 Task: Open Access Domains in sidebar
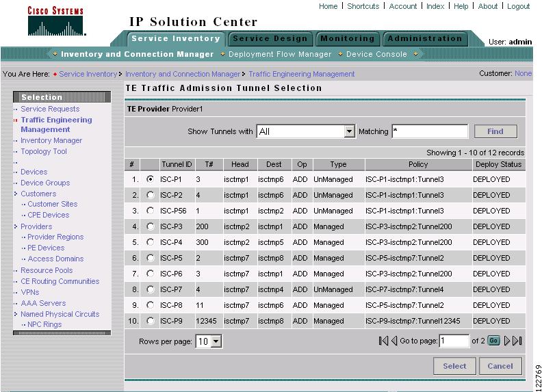coord(55,259)
